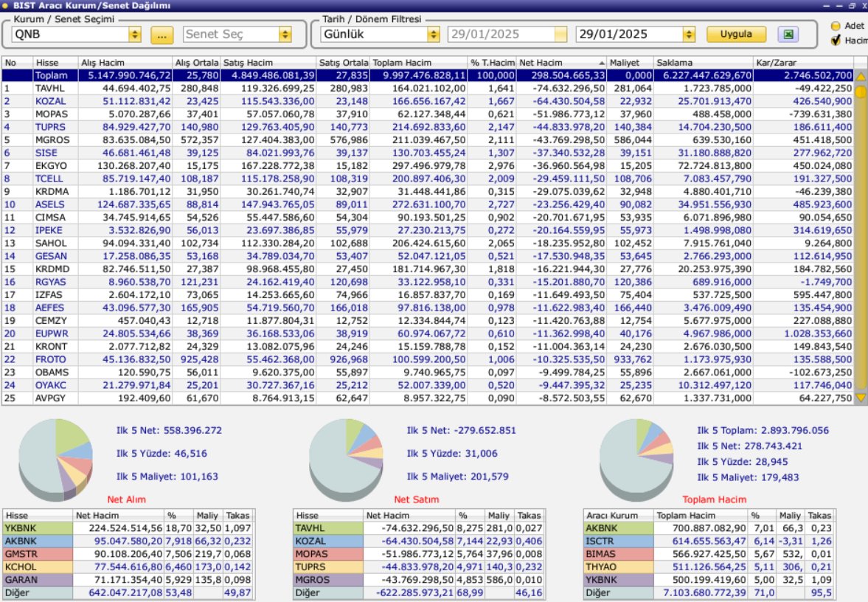
Task: Open the Günlük period dropdown
Action: pyautogui.click(x=434, y=35)
